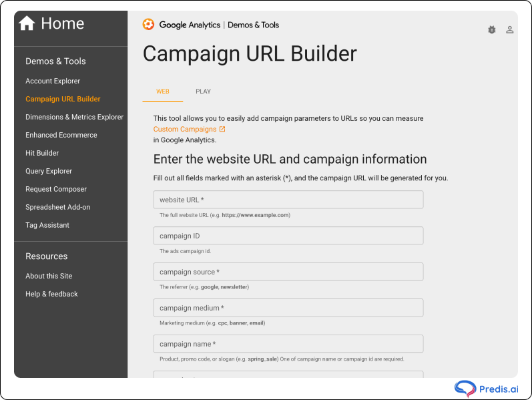Focus the campaign medium input field
The image size is (532, 400).
pyautogui.click(x=288, y=308)
